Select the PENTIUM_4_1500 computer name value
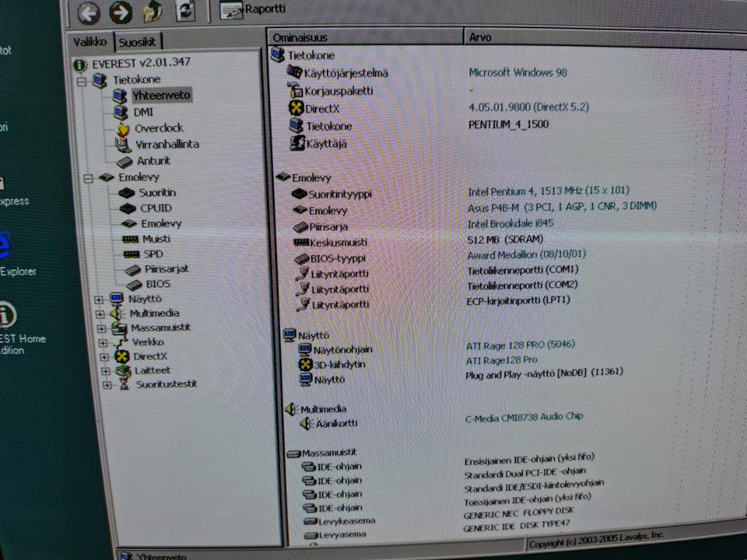 508,124
